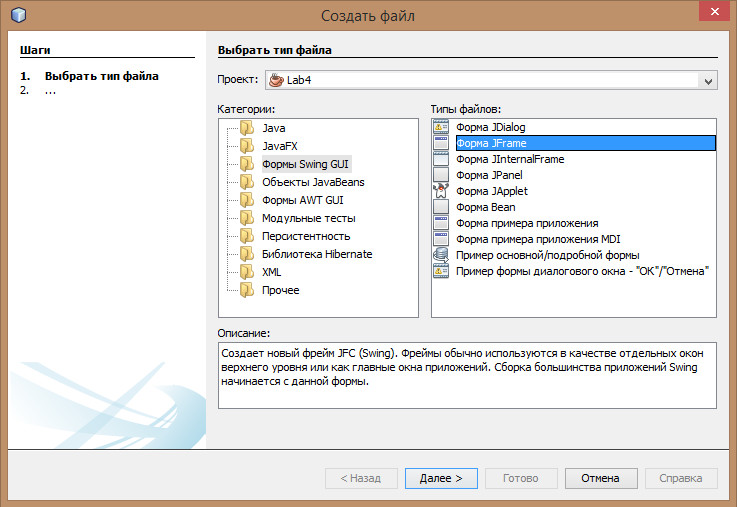Choose Форма JApplet file type
This screenshot has width=737, height=507.
click(x=492, y=191)
